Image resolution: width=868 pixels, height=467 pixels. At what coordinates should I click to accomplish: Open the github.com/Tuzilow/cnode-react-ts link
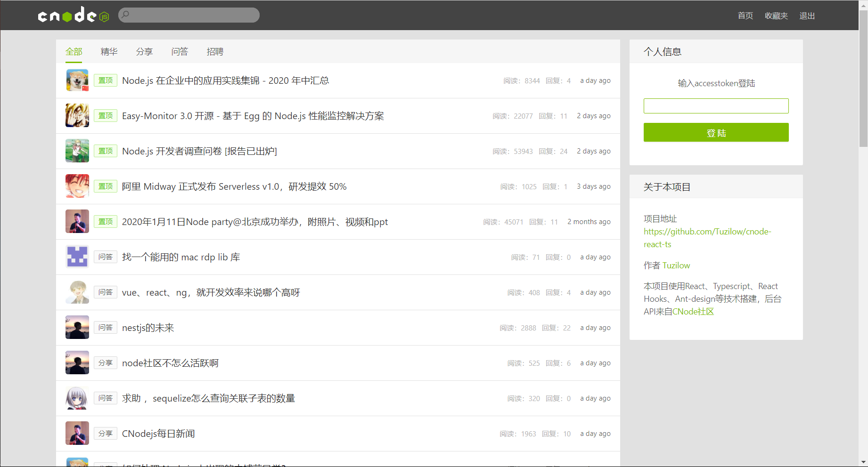707,238
